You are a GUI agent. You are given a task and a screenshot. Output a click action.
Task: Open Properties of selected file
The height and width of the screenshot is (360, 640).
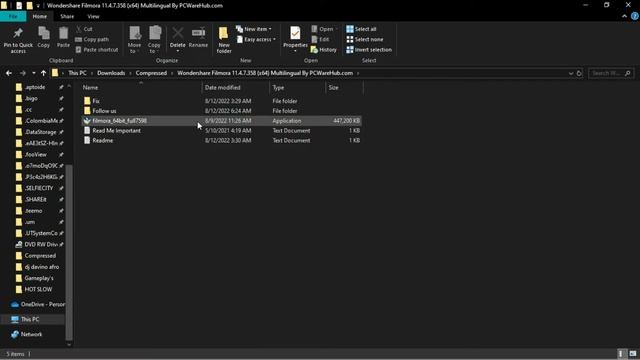(x=295, y=40)
